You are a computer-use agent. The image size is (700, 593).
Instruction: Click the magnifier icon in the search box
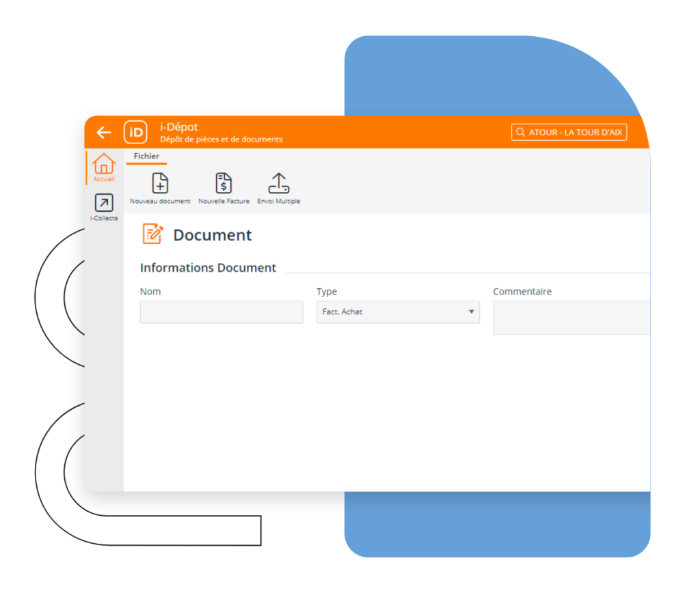point(521,133)
